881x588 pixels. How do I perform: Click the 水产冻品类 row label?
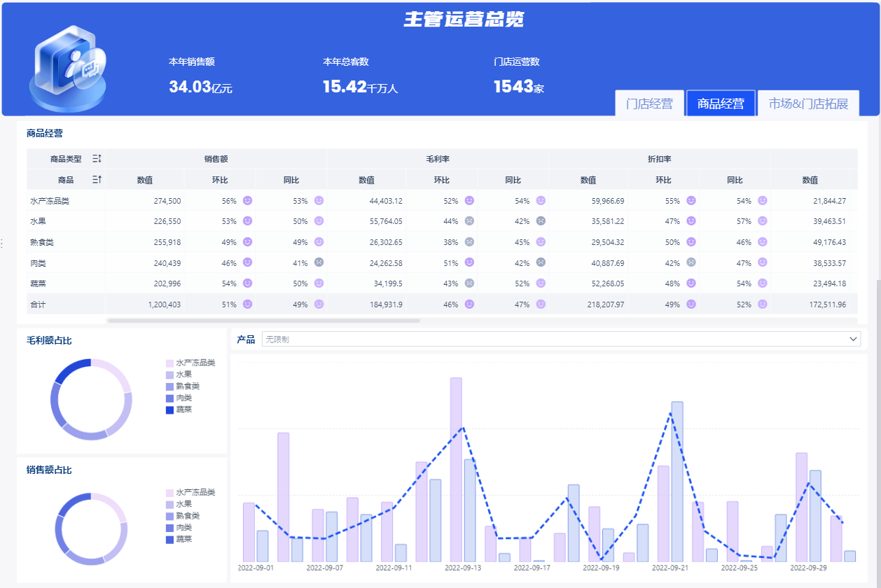click(49, 201)
